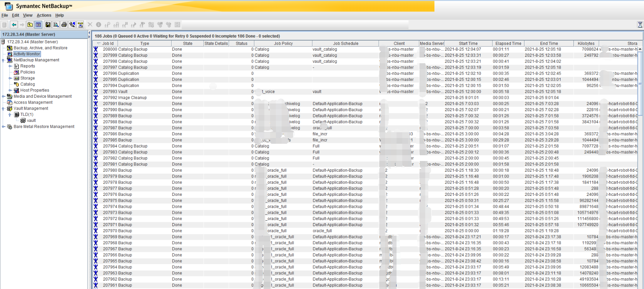Image resolution: width=644 pixels, height=289 pixels.
Task: Click the Activity Monitor tree icon
Action: pyautogui.click(x=10, y=54)
